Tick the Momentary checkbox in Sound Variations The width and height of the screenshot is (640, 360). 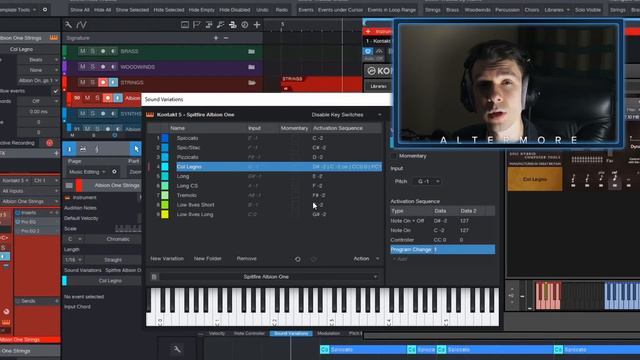[x=394, y=156]
